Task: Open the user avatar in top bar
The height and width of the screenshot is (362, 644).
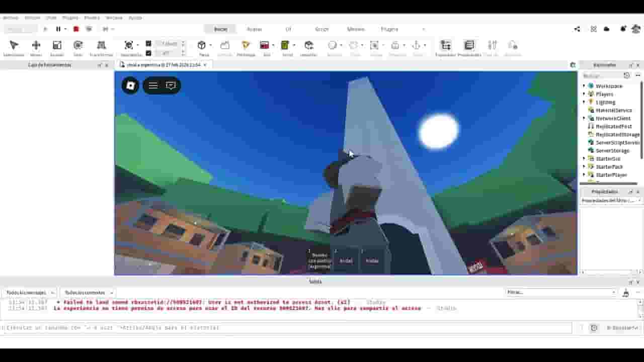Action: click(x=636, y=29)
